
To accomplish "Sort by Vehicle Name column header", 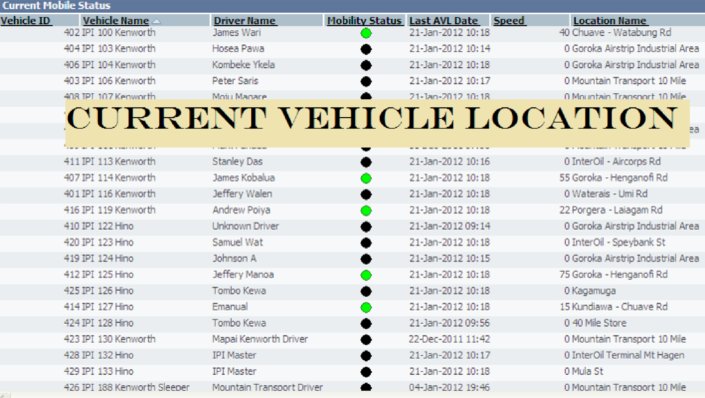I will click(116, 21).
